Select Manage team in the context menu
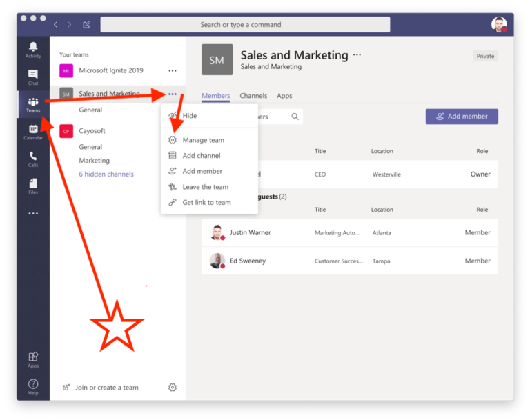Image resolution: width=530 pixels, height=420 pixels. point(210,140)
